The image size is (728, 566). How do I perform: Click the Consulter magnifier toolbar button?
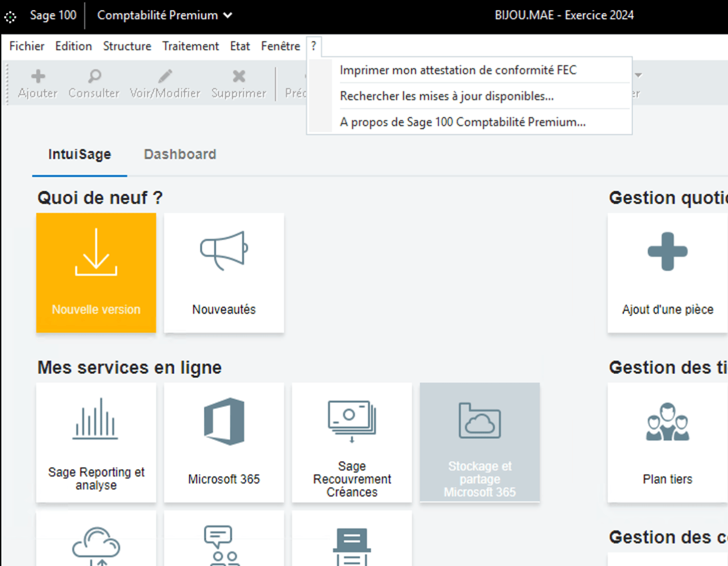(x=94, y=84)
